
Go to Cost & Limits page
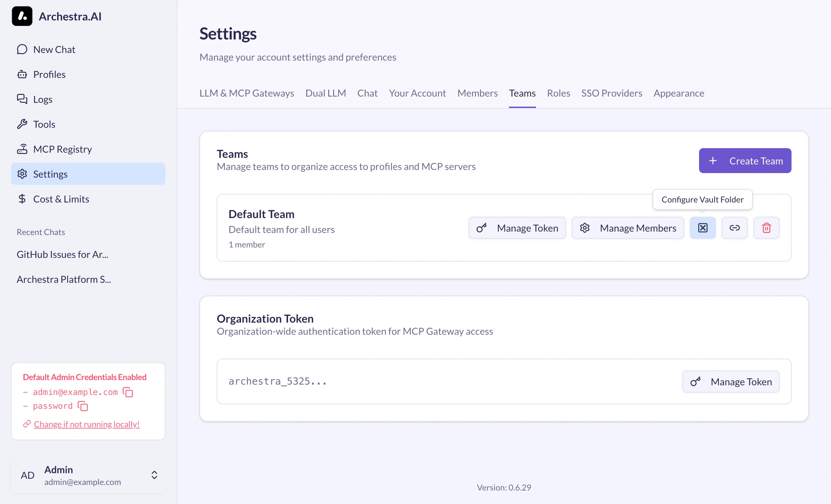click(61, 199)
